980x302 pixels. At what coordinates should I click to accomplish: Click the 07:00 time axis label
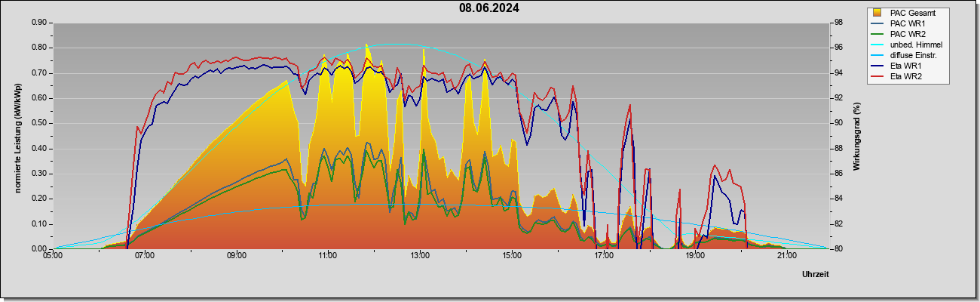click(145, 256)
